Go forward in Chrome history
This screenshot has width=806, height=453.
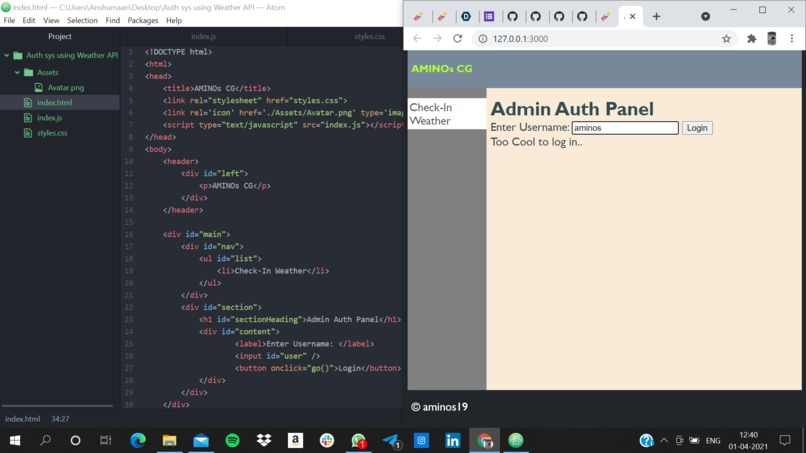[x=437, y=39]
